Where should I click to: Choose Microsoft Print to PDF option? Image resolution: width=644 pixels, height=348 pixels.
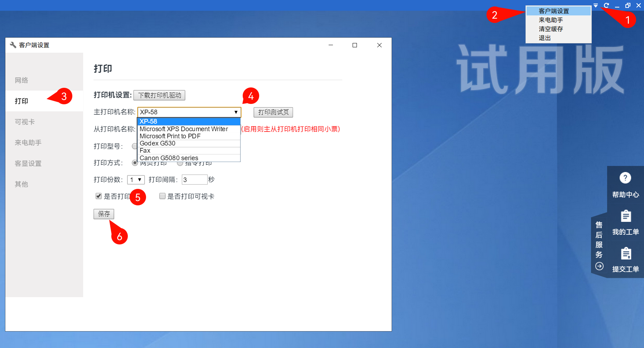pos(189,136)
